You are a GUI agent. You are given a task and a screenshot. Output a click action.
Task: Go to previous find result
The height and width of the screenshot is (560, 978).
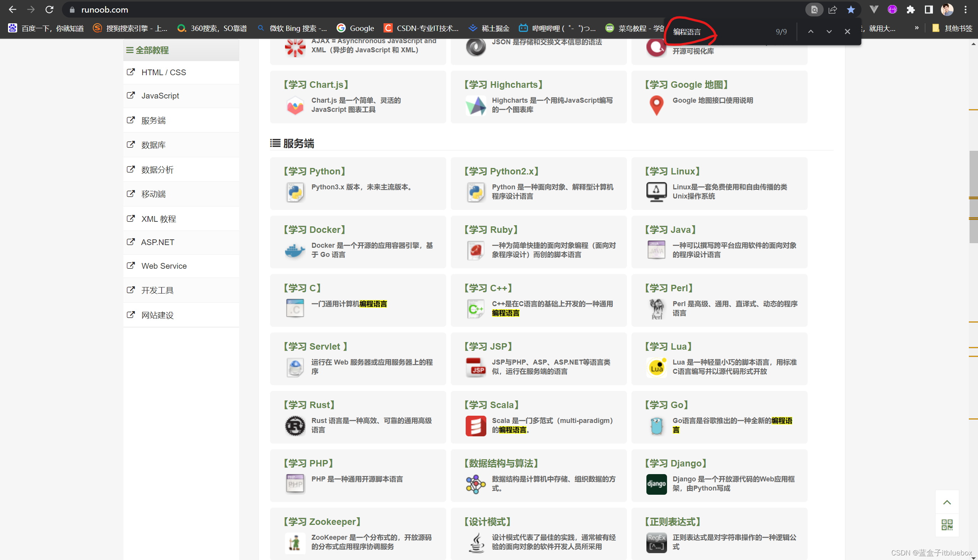click(811, 32)
